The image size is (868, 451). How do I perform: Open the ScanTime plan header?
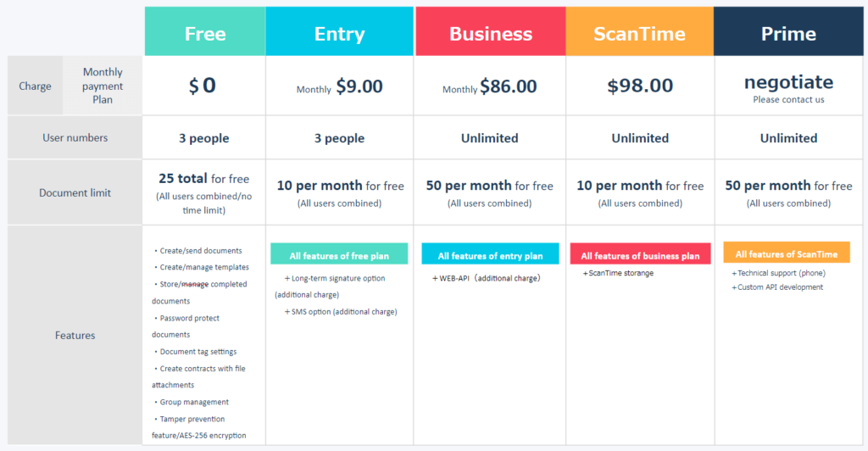[x=639, y=31]
